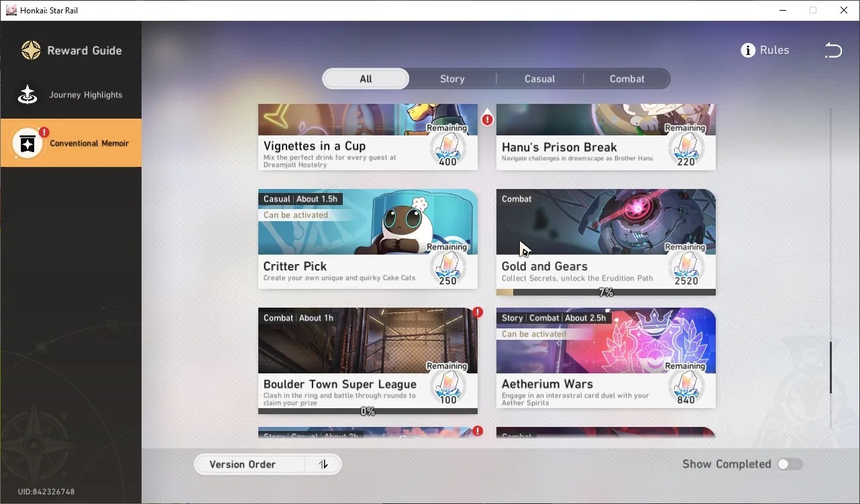Switch to the Combat filter tab
Viewport: 860px width, 504px height.
[x=627, y=78]
